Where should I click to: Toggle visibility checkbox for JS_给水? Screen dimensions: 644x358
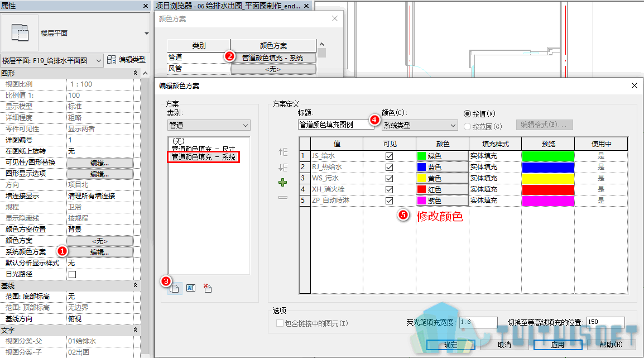(x=389, y=156)
